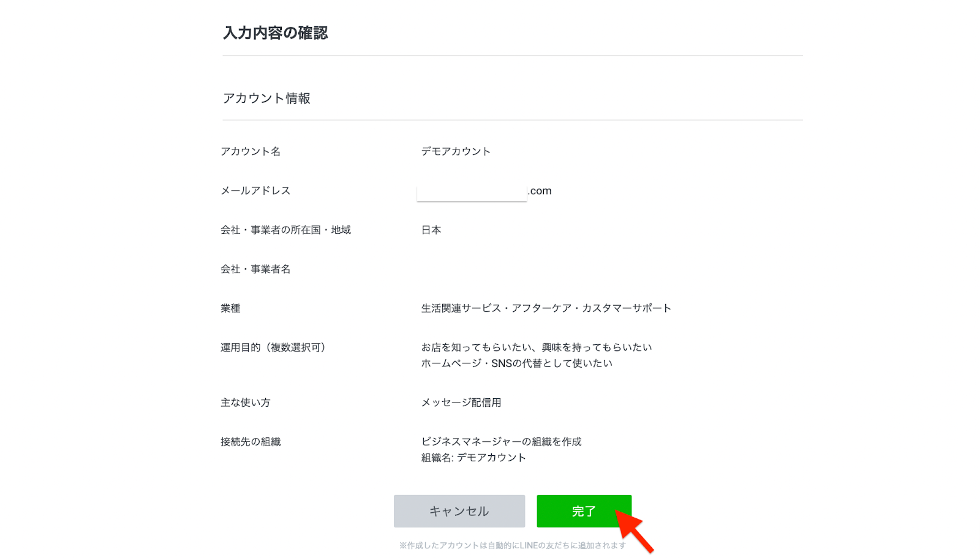Click the メールアドレス label
The width and height of the screenshot is (980, 560).
tap(255, 191)
